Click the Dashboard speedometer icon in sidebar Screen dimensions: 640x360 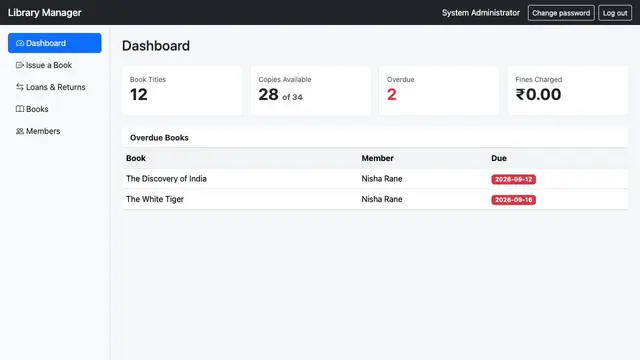[x=20, y=43]
